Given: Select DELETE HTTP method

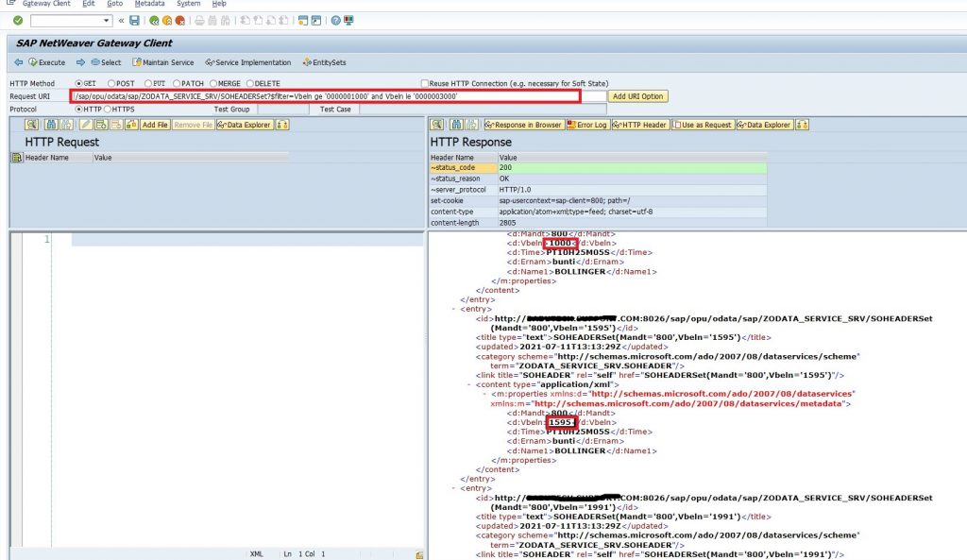Looking at the screenshot, I should point(249,83).
